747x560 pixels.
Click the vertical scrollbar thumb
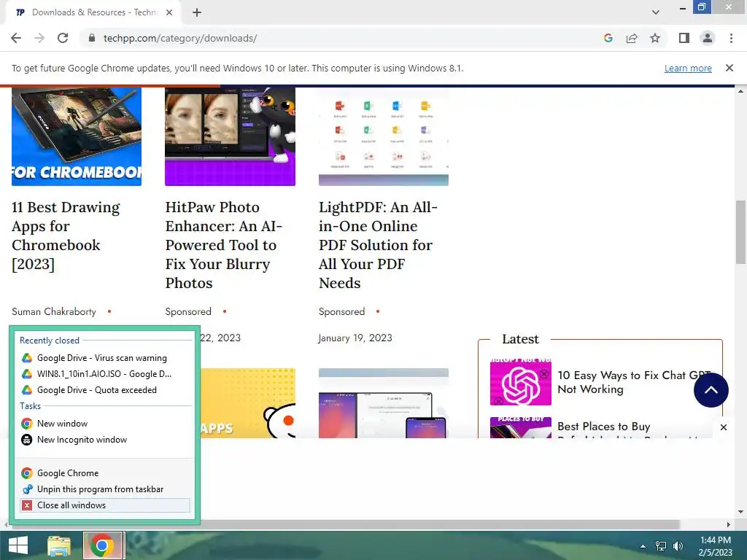(x=740, y=232)
